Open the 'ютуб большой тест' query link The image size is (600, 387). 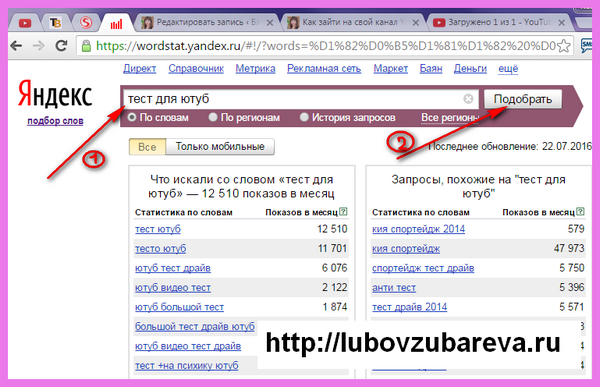[179, 307]
